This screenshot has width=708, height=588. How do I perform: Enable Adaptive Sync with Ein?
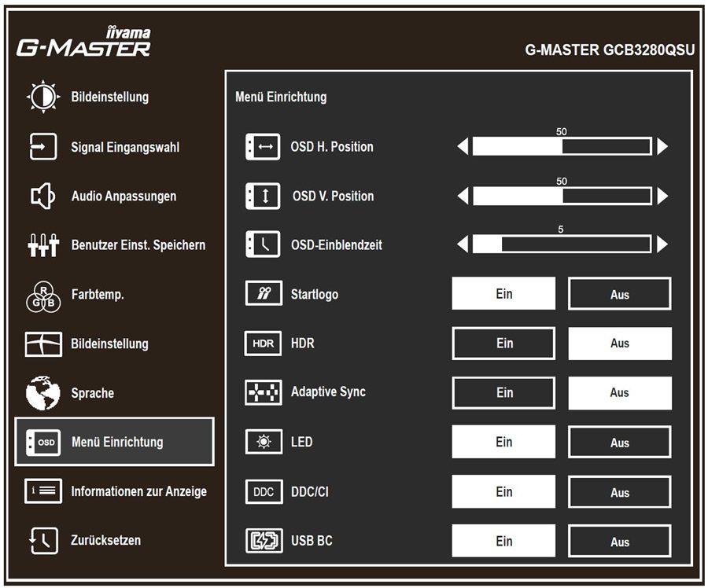click(503, 392)
